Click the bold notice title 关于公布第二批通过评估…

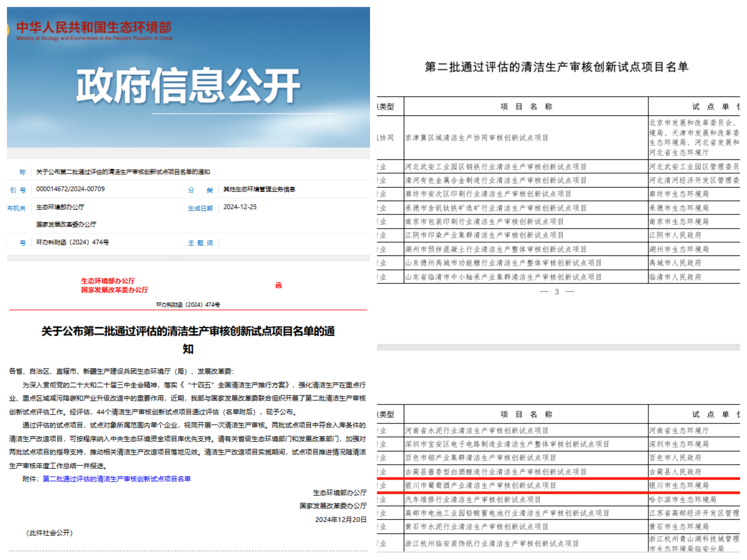coord(188,340)
